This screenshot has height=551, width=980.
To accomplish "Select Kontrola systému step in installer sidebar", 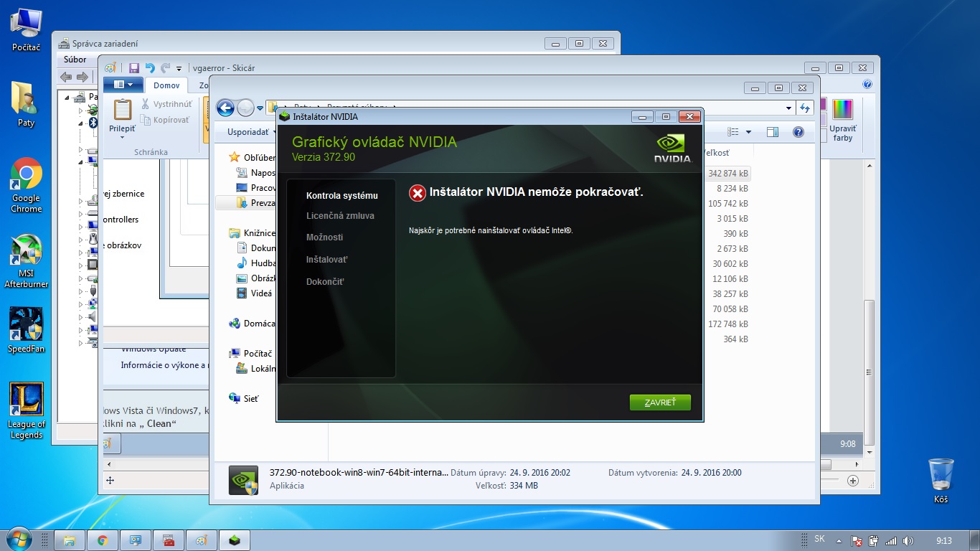I will (341, 195).
